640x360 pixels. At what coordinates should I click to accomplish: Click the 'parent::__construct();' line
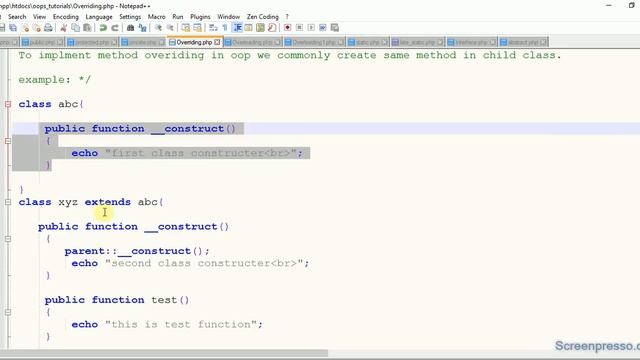137,251
